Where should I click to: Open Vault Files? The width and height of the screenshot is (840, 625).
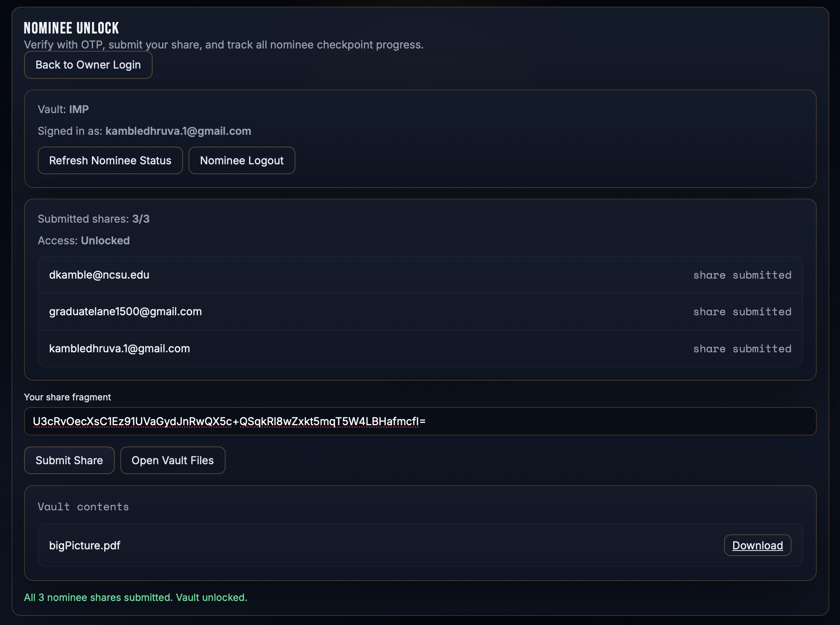tap(172, 460)
